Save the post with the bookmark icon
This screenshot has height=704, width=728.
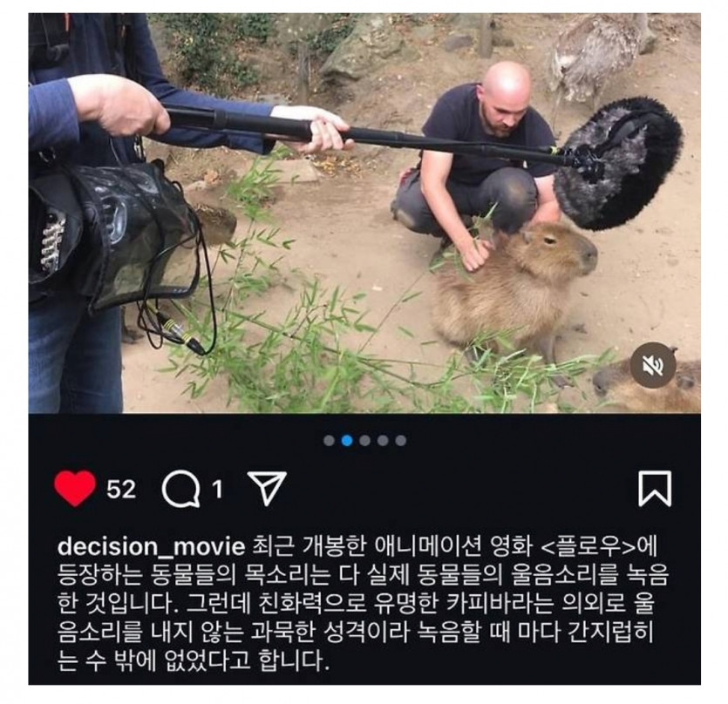click(655, 489)
